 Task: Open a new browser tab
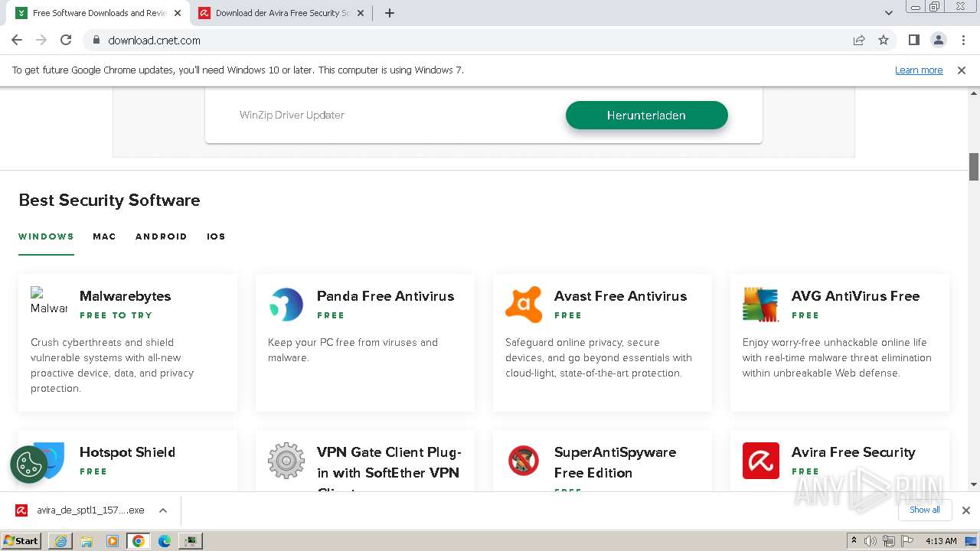point(390,13)
